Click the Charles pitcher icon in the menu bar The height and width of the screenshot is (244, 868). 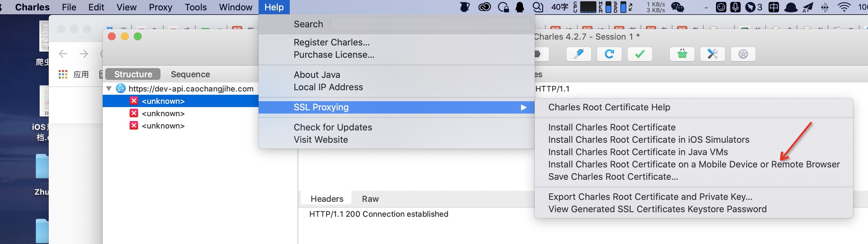coord(465,7)
